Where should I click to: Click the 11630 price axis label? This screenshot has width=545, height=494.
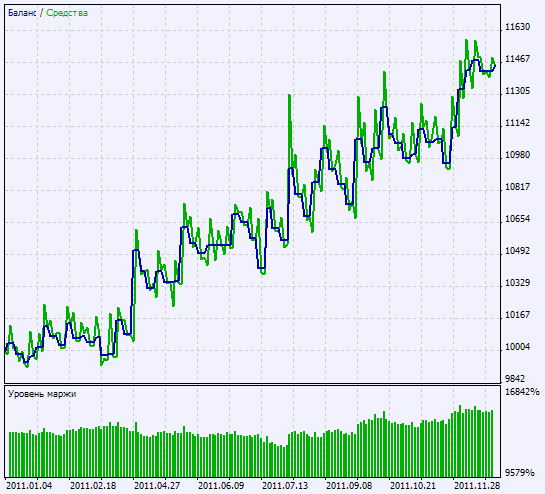point(517,27)
